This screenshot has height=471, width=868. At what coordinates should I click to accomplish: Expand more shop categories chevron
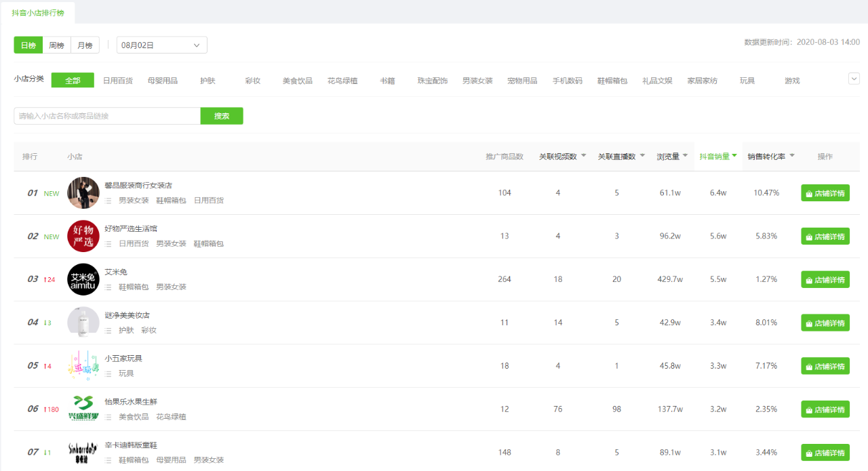[854, 79]
